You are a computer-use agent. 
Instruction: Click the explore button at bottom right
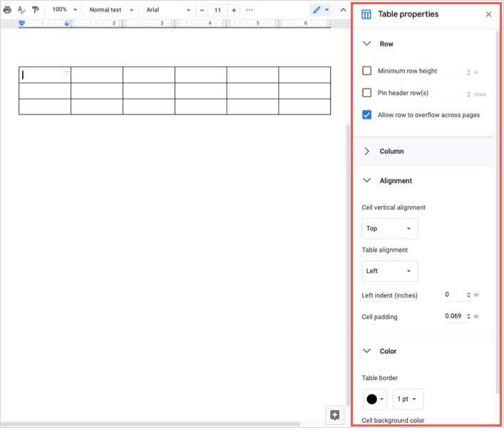tap(334, 415)
